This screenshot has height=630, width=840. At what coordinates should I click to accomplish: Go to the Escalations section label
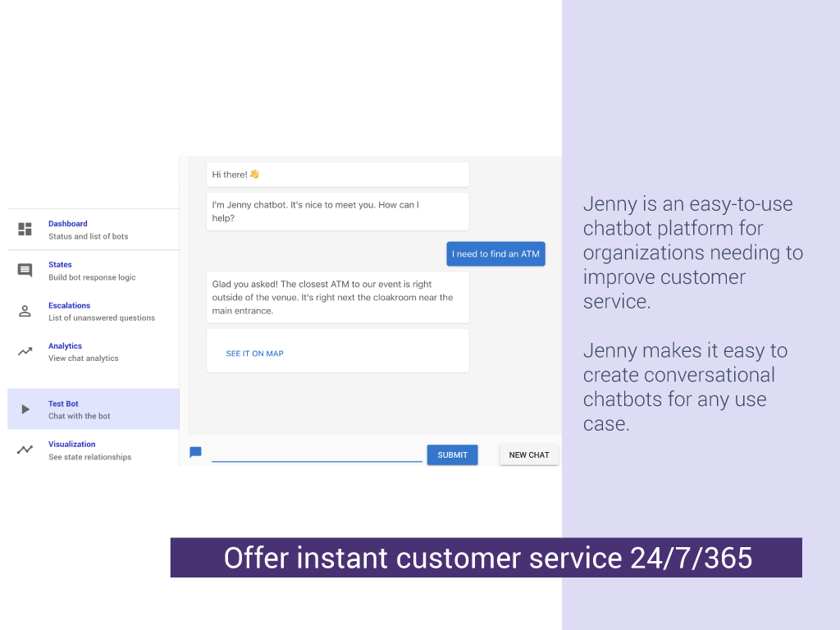coord(69,306)
